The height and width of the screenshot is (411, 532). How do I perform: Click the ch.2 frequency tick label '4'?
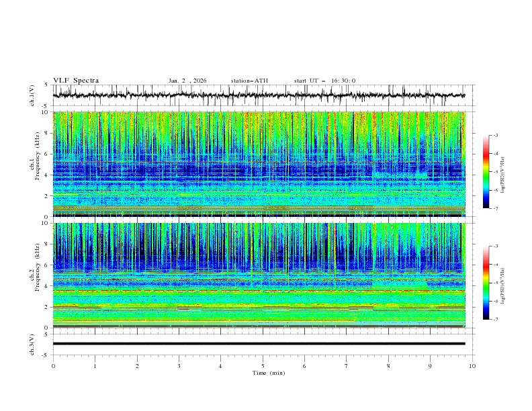(48, 286)
